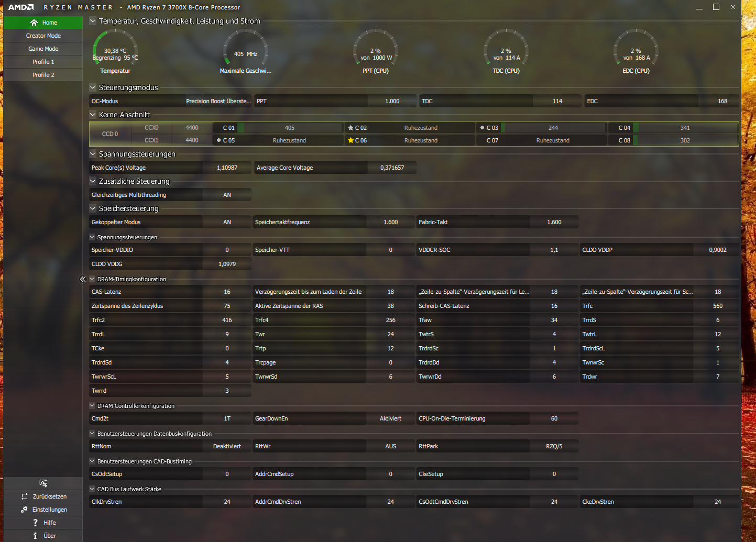Click Peak Core(s) Voltage value 1,10987

click(227, 168)
